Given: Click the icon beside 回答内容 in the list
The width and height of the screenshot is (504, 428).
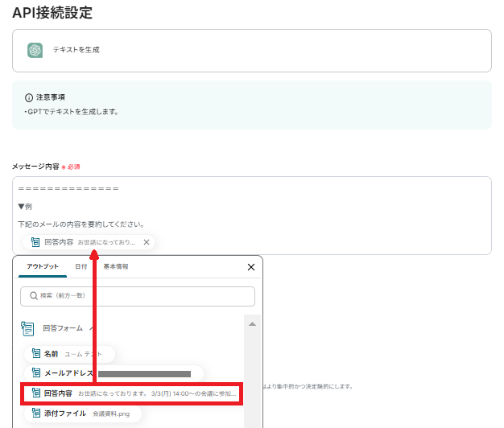Looking at the screenshot, I should 36,393.
